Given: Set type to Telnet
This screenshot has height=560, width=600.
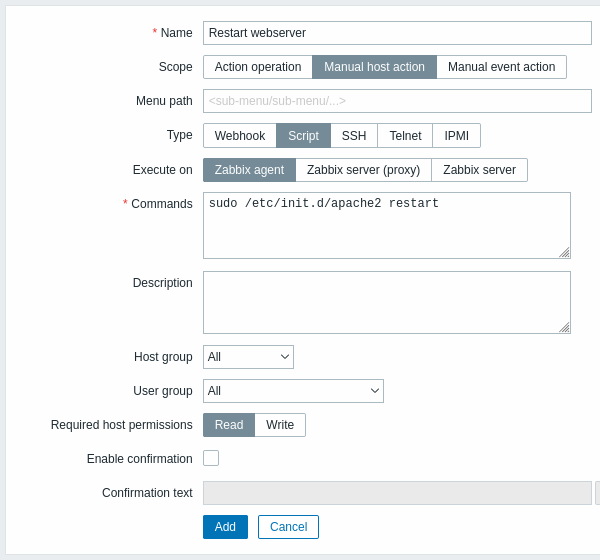Looking at the screenshot, I should [405, 136].
